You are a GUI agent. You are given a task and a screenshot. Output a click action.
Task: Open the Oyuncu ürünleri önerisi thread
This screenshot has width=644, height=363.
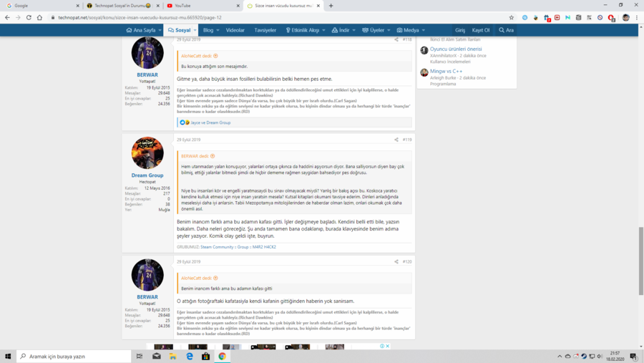(x=456, y=49)
